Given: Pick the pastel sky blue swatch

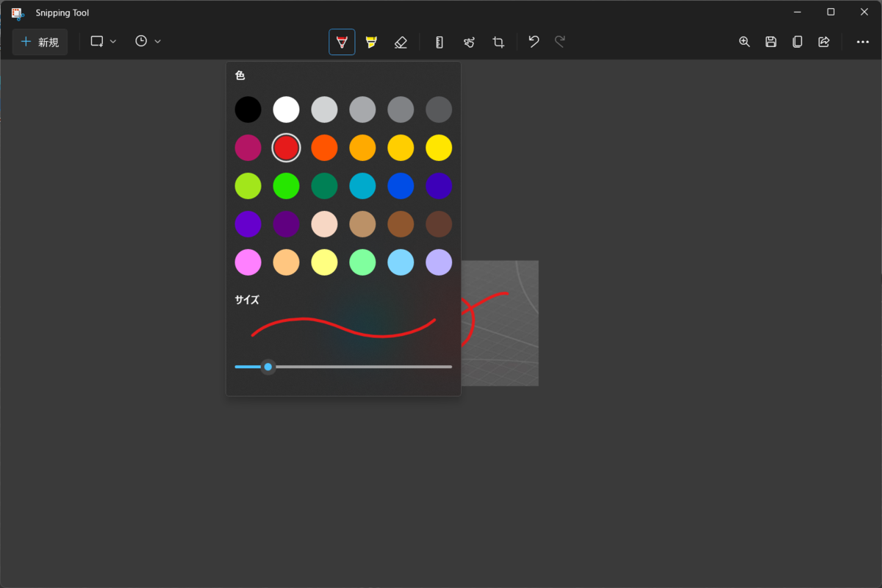Looking at the screenshot, I should click(401, 262).
